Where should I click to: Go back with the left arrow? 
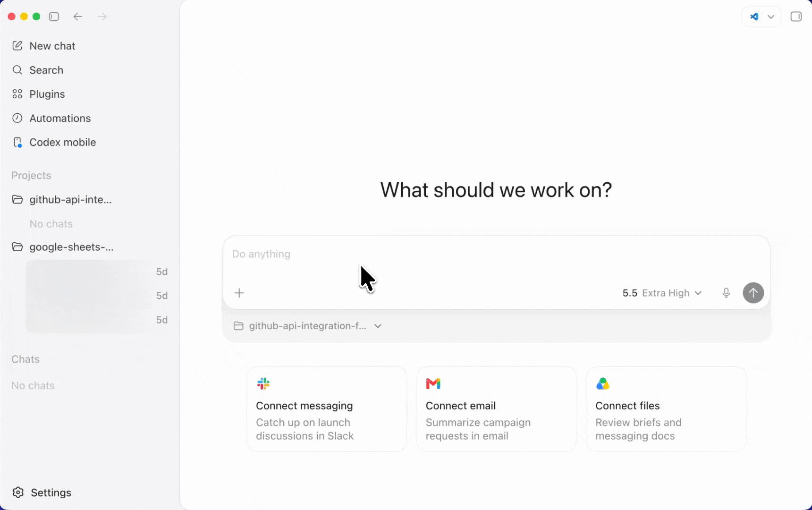[78, 17]
